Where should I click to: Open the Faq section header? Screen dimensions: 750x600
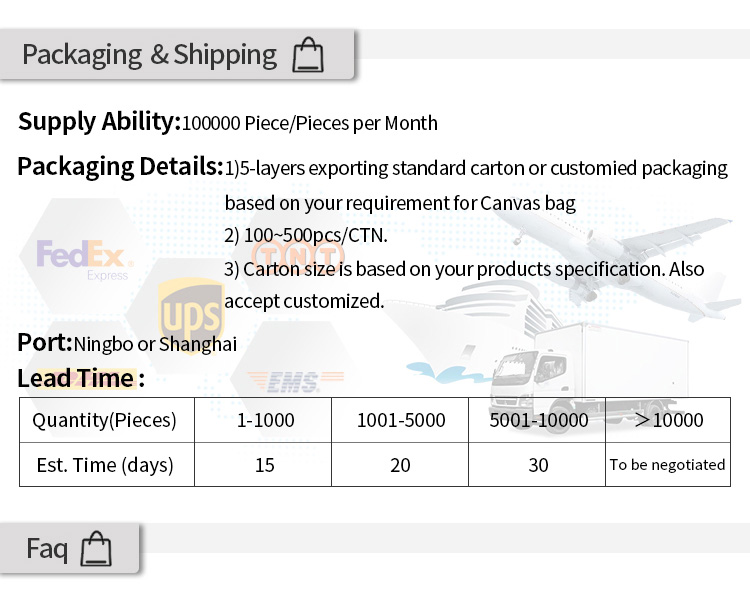click(x=70, y=548)
